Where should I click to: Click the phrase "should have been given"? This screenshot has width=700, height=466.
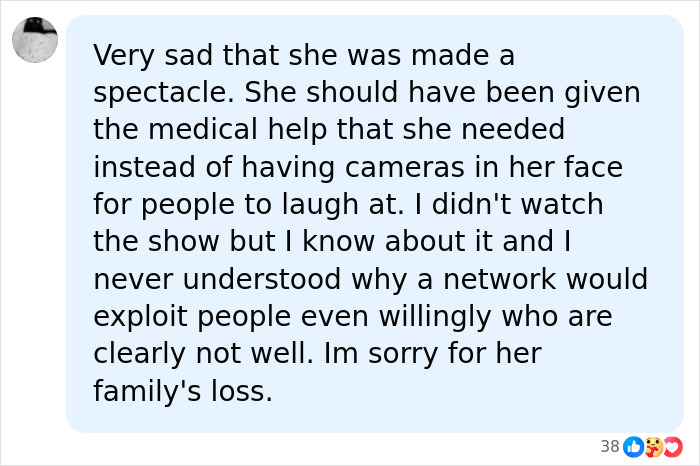point(471,92)
